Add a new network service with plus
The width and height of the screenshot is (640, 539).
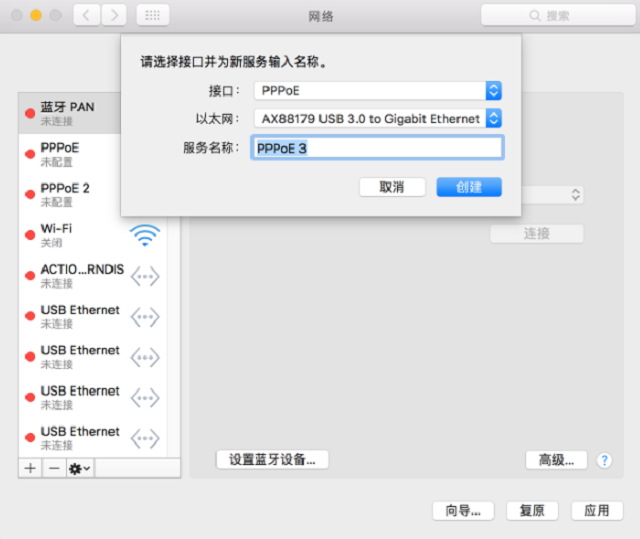coord(30,468)
